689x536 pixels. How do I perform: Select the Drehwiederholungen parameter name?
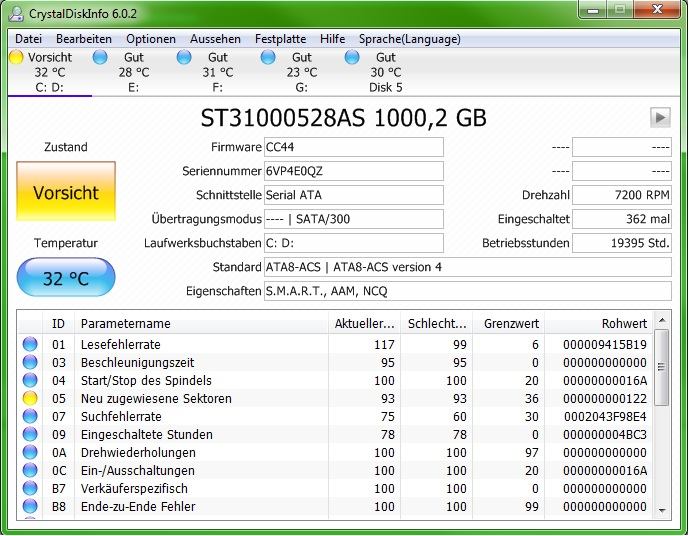(x=138, y=453)
